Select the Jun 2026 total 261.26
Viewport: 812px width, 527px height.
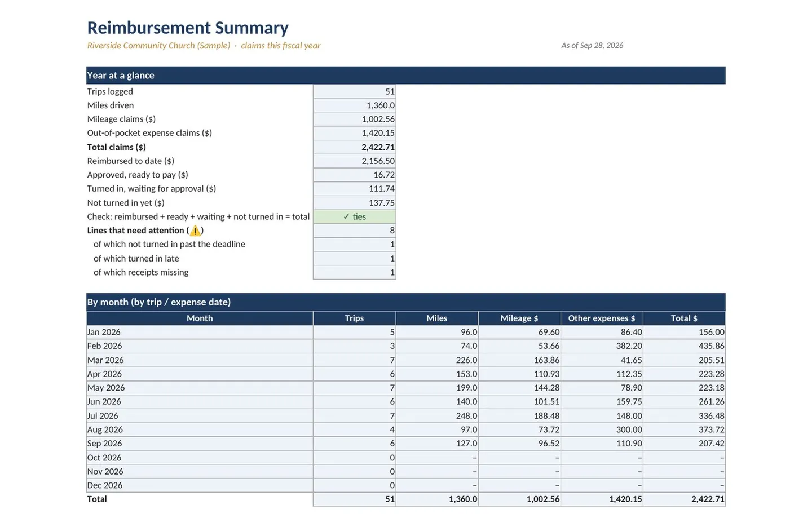point(684,401)
